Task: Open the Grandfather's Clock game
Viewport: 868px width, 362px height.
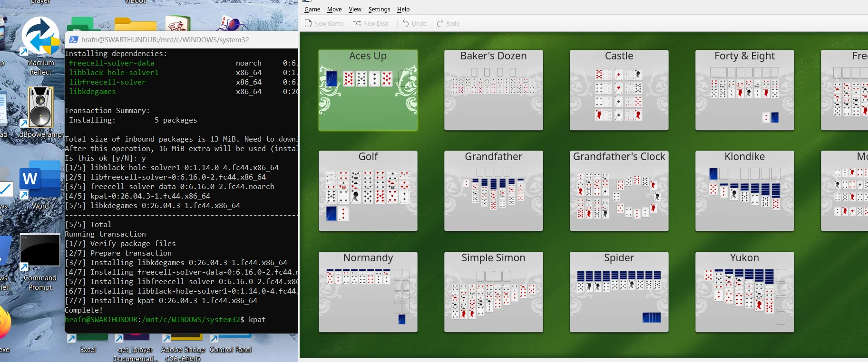Action: [619, 191]
